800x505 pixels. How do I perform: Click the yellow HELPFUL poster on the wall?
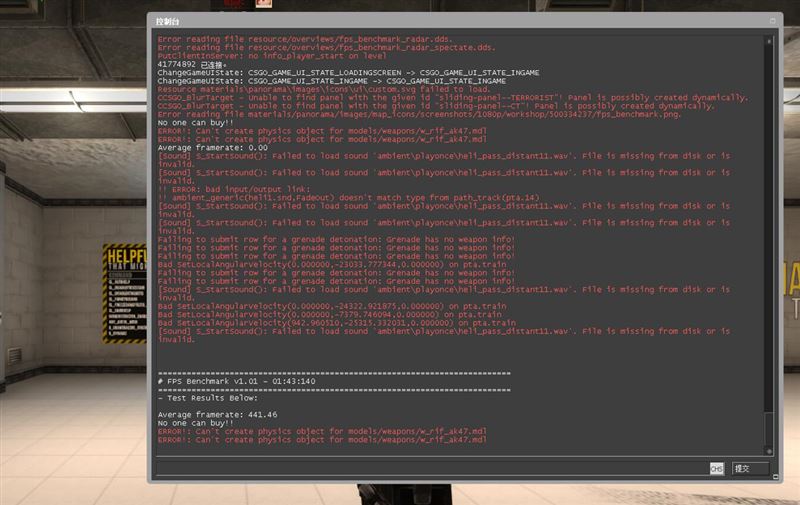[124, 293]
